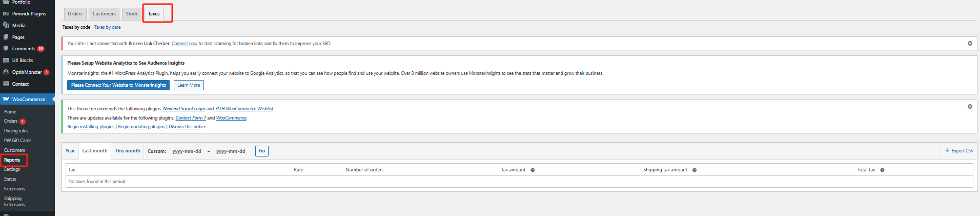The height and width of the screenshot is (216, 980).
Task: Click the Shipping tax amount help icon
Action: (x=695, y=170)
